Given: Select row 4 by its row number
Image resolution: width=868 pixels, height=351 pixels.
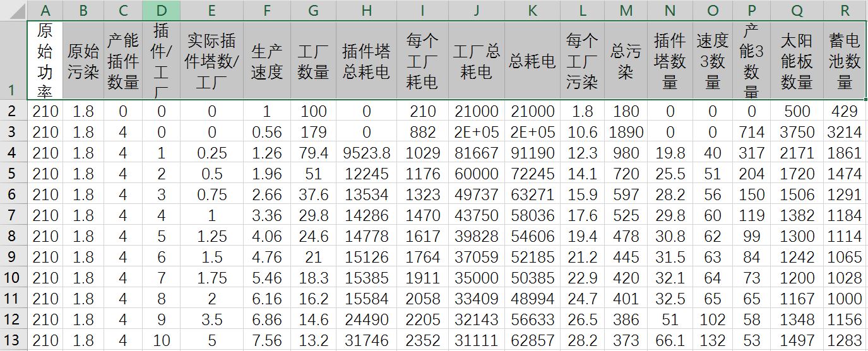Looking at the screenshot, I should [x=13, y=153].
